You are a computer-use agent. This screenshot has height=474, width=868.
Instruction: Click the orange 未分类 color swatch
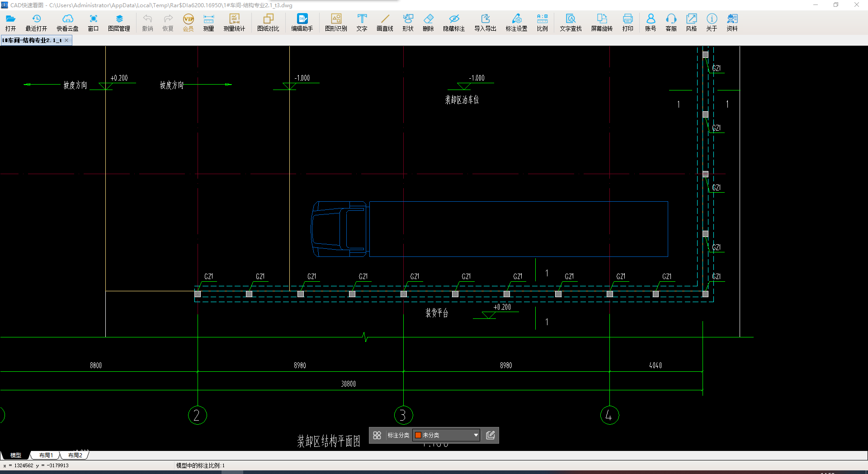(x=418, y=435)
